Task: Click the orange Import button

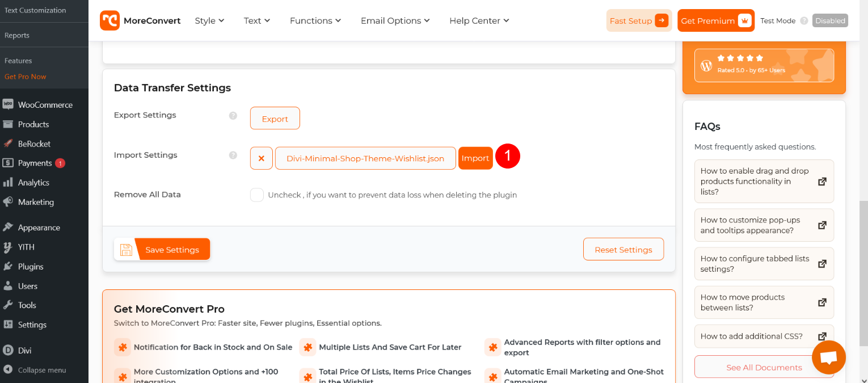Action: [475, 158]
